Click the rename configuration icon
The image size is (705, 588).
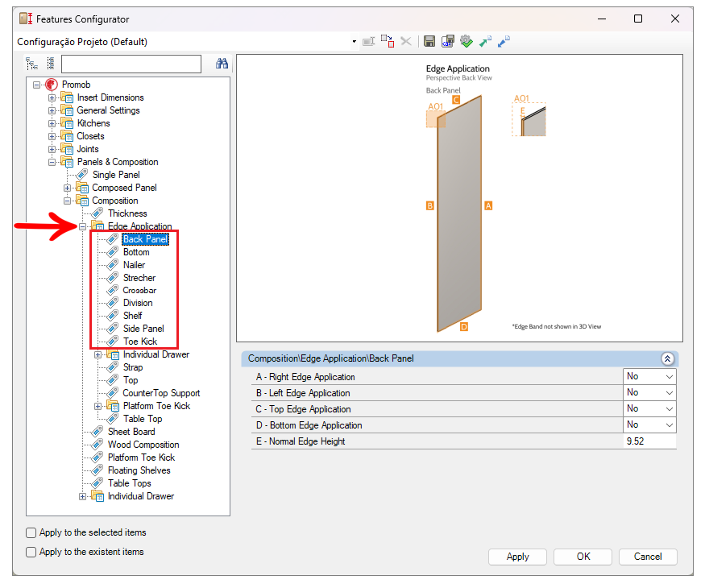coord(369,42)
